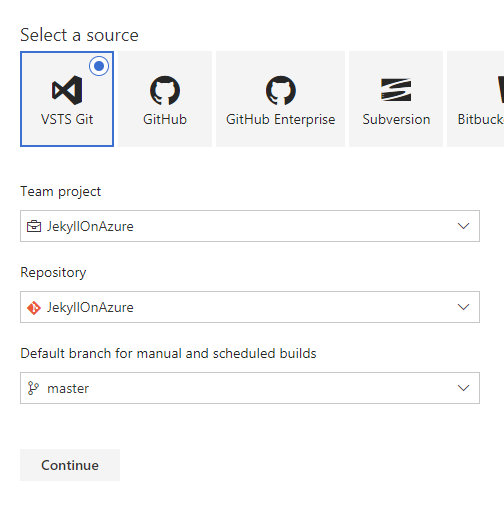Click the master branch text
Image resolution: width=504 pixels, height=507 pixels.
(x=68, y=389)
